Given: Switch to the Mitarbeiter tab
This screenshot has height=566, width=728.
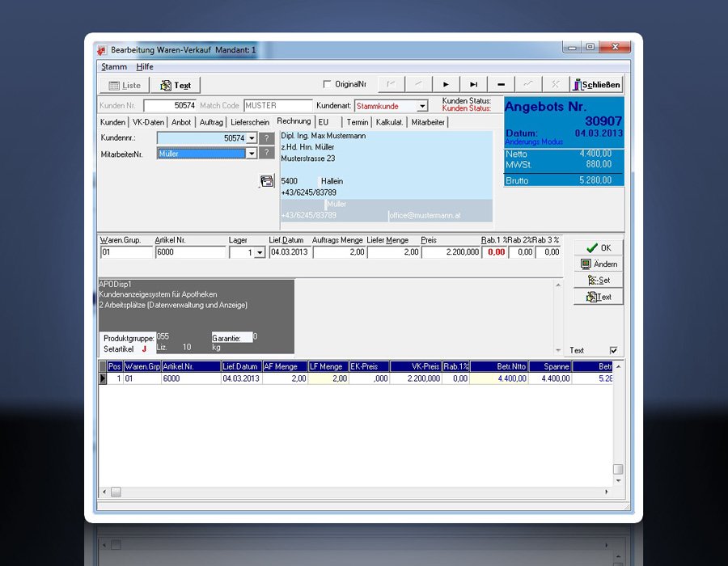Looking at the screenshot, I should tap(428, 122).
